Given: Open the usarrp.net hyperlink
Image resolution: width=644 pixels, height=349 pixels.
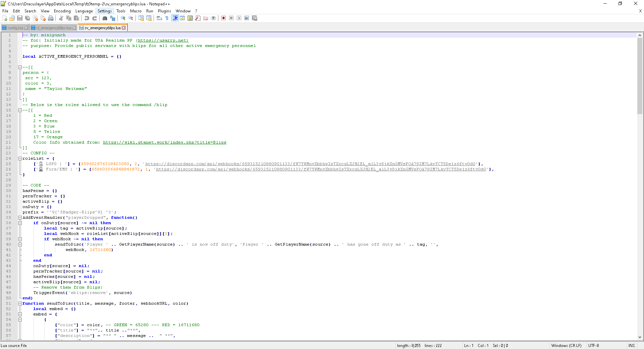Looking at the screenshot, I should 162,40.
